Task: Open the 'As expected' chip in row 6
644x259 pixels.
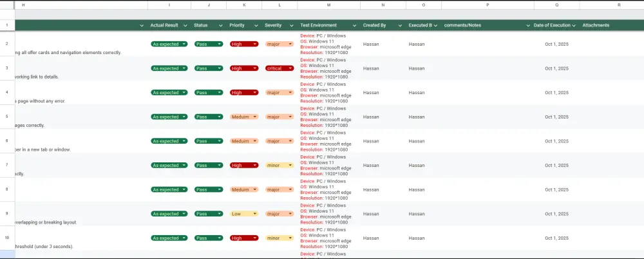Action: point(169,141)
